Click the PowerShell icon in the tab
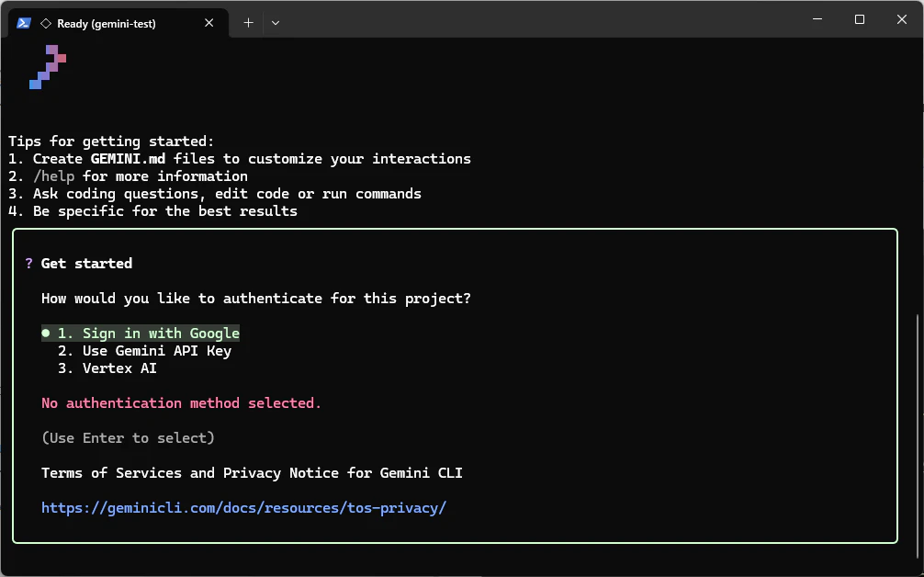The height and width of the screenshot is (577, 924). (x=24, y=23)
